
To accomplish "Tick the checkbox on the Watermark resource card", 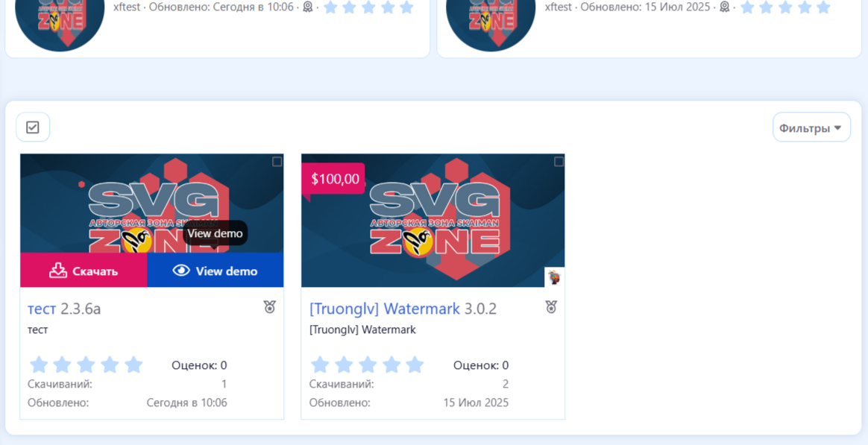I will pyautogui.click(x=559, y=162).
